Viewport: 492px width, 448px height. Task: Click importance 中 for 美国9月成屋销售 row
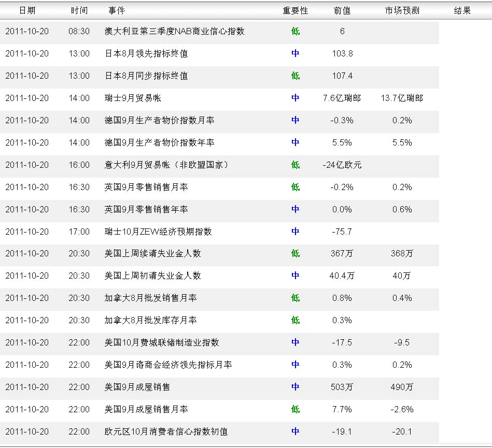point(296,387)
